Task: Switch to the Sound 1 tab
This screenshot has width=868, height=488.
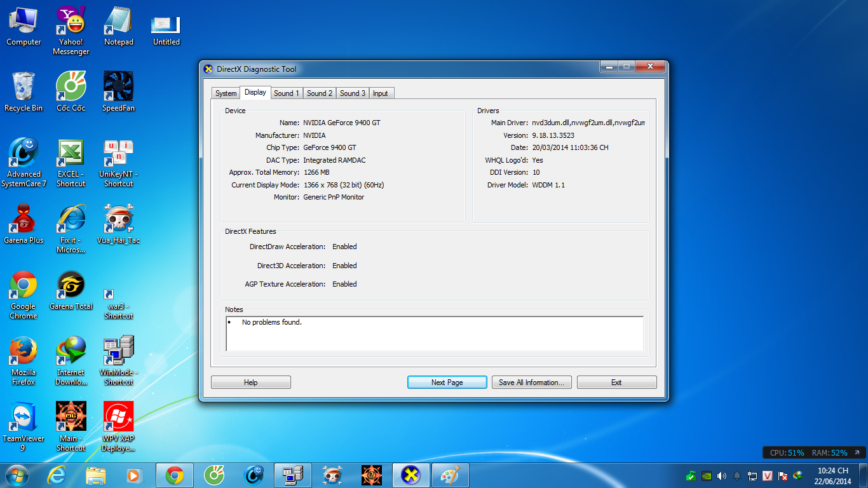Action: coord(287,93)
